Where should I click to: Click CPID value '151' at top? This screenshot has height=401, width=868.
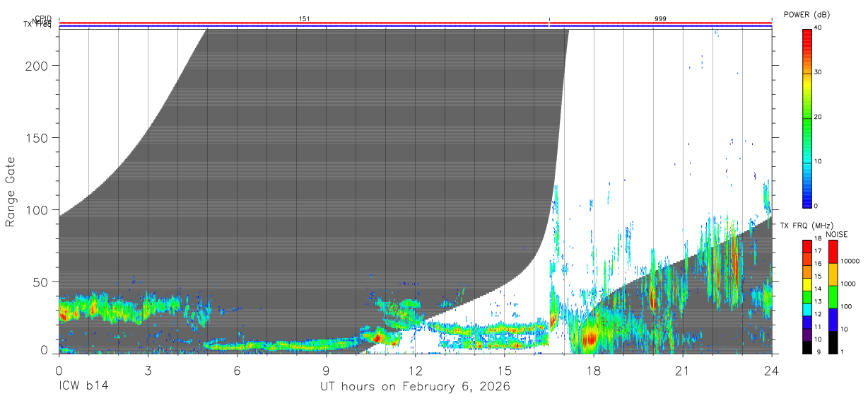(305, 19)
